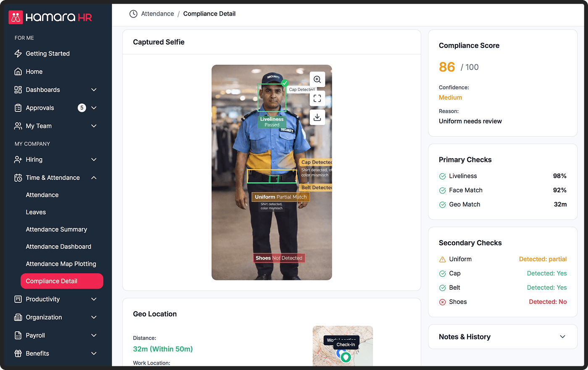Click the 98% Liveliness value
The width and height of the screenshot is (588, 370).
click(560, 176)
